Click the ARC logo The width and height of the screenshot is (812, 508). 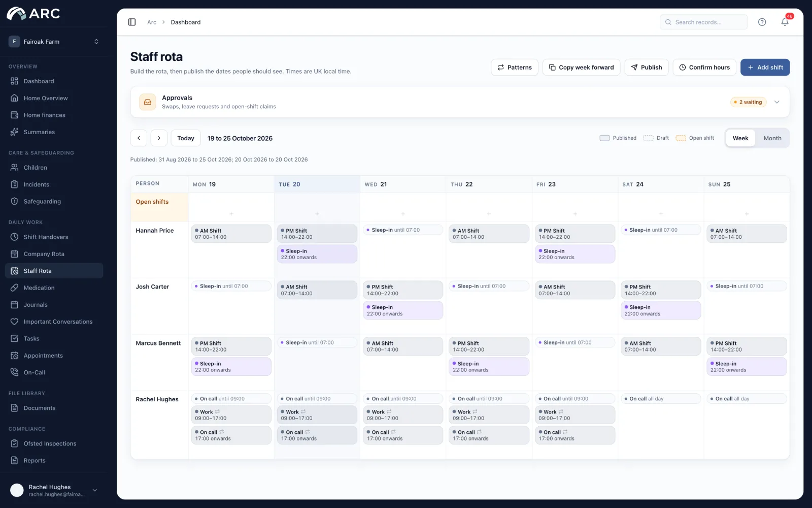[x=33, y=14]
